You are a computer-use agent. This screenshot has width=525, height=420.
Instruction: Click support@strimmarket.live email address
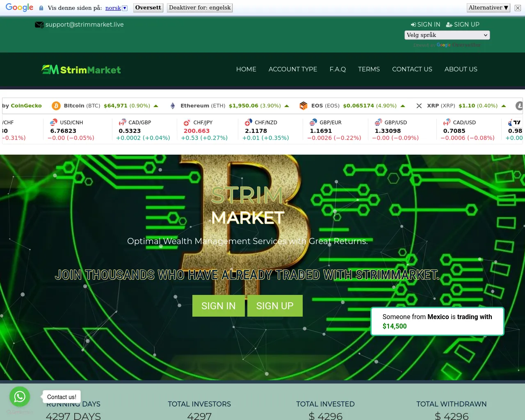[84, 25]
